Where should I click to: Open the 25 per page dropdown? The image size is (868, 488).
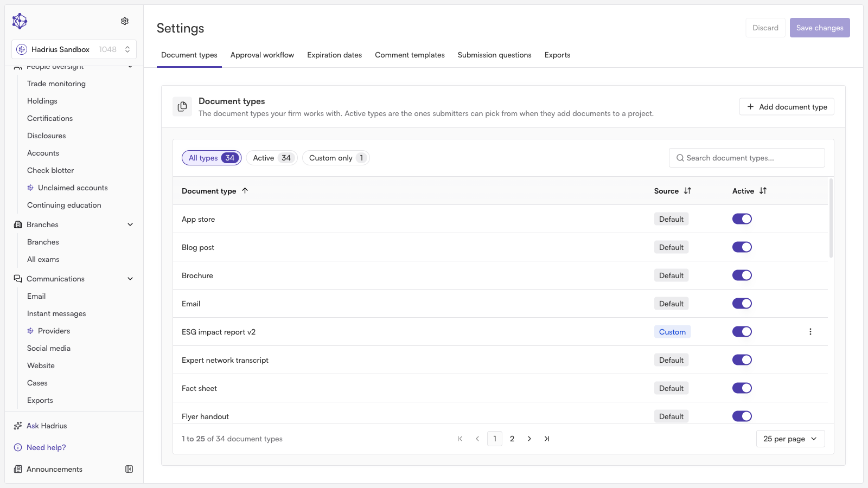point(790,439)
